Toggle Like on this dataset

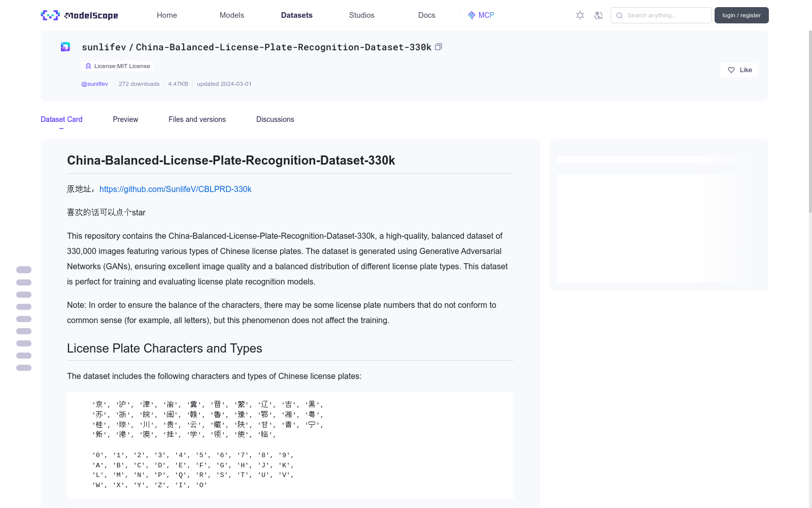(x=739, y=70)
